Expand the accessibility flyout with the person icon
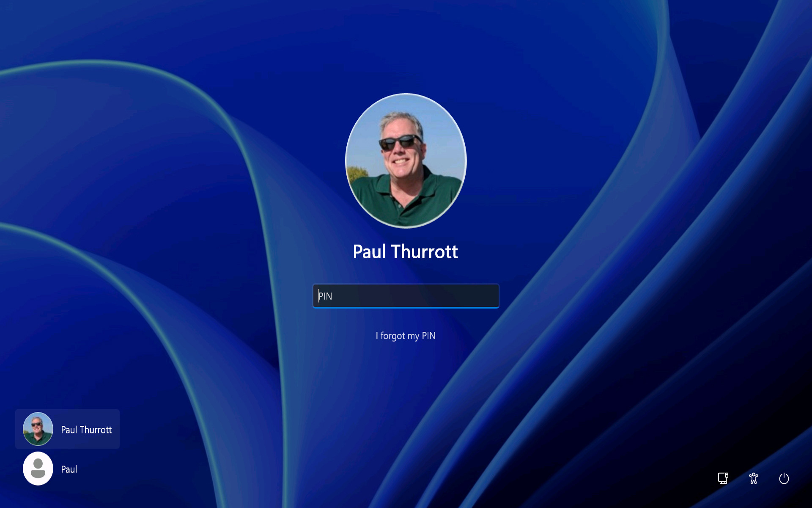 coord(753,478)
